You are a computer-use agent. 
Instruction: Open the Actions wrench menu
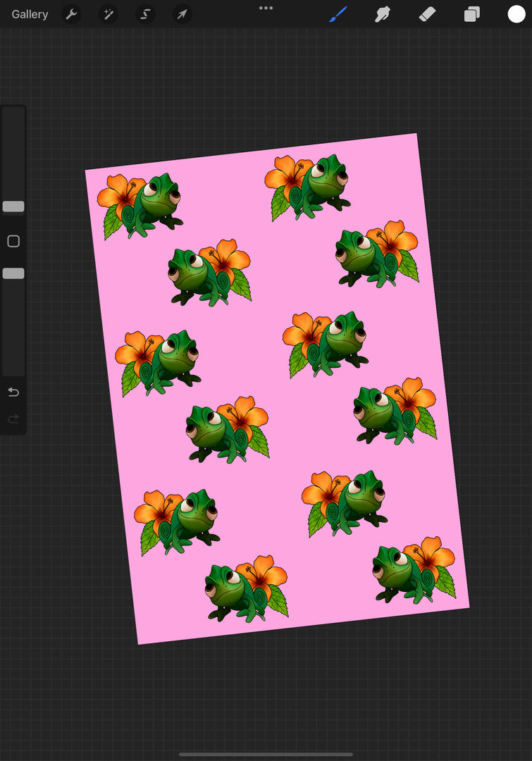coord(71,15)
